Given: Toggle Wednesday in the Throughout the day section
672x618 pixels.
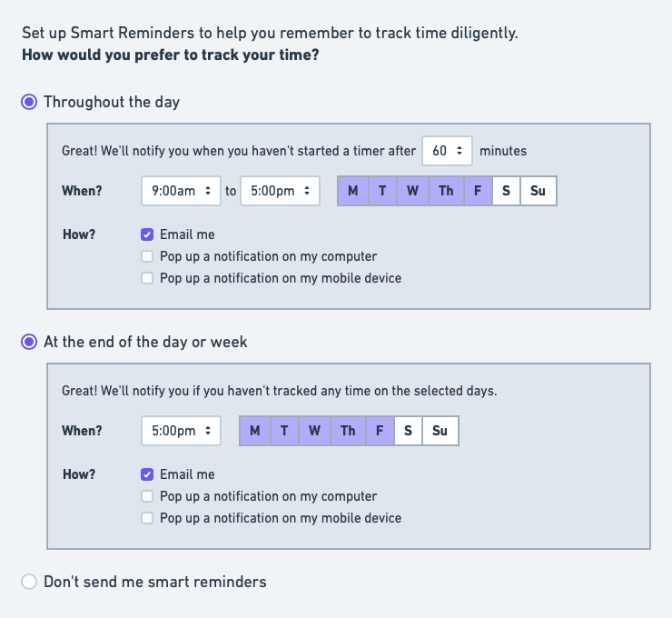Looking at the screenshot, I should 412,191.
